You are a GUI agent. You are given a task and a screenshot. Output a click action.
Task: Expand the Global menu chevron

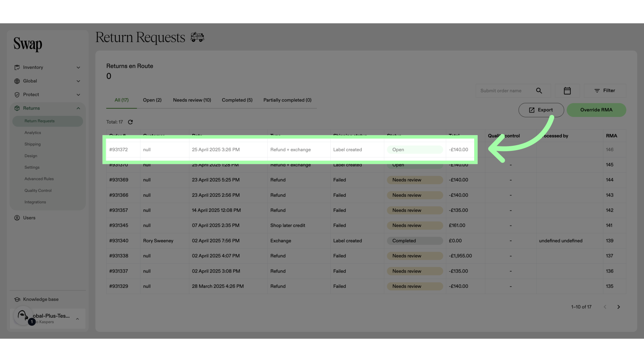click(78, 81)
